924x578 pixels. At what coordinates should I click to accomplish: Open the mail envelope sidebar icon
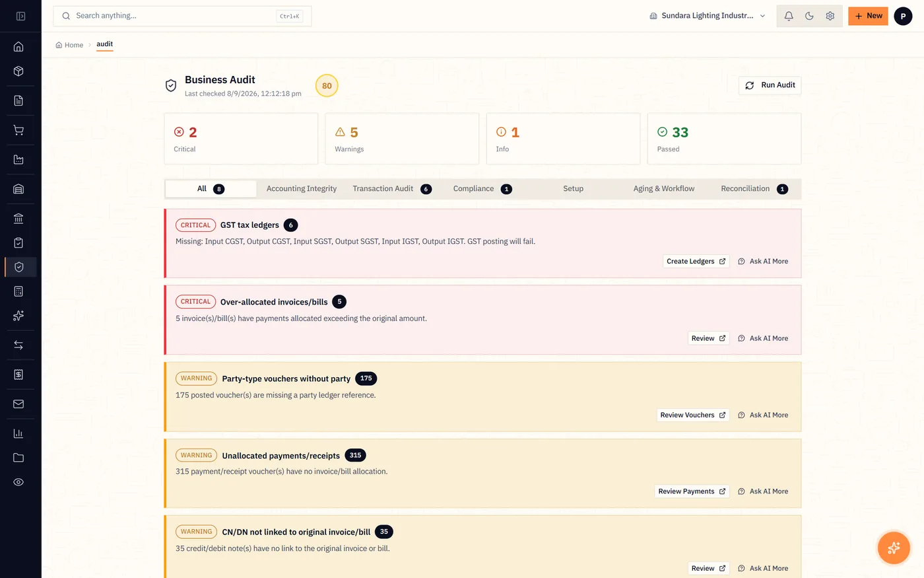click(18, 404)
